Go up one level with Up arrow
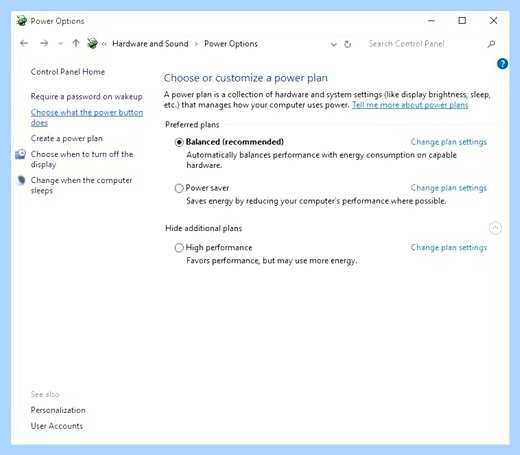Viewport: 520px width, 455px height. (x=76, y=43)
